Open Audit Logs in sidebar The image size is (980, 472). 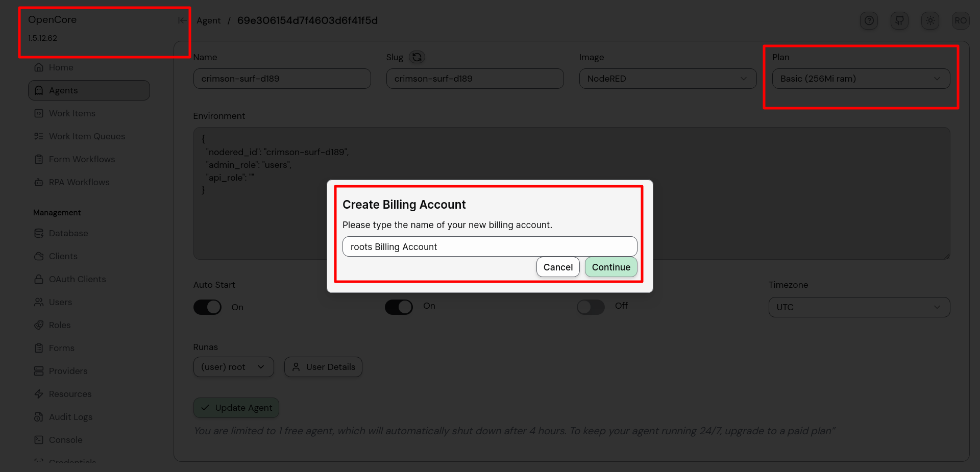[x=70, y=417]
